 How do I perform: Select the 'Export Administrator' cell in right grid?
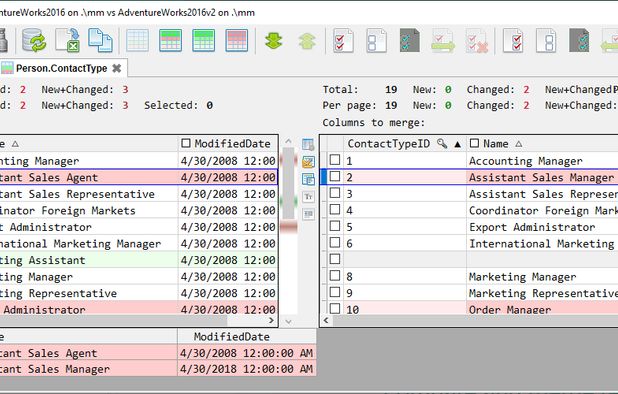point(542,227)
